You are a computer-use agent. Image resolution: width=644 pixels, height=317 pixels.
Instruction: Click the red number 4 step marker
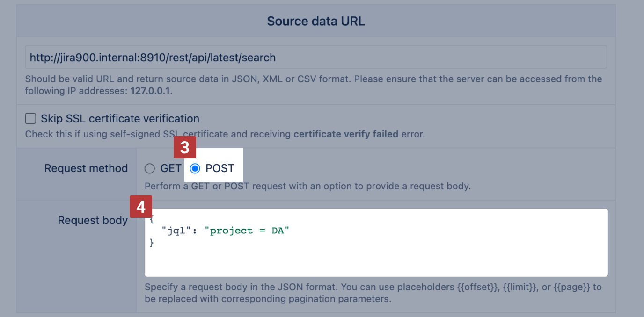point(141,206)
